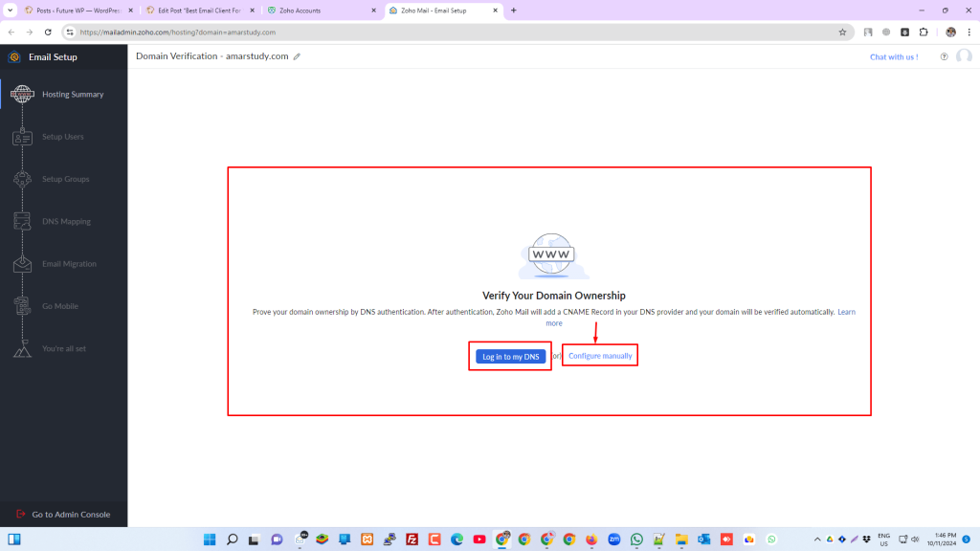Open the Learn more link
The height and width of the screenshot is (551, 980).
[847, 312]
